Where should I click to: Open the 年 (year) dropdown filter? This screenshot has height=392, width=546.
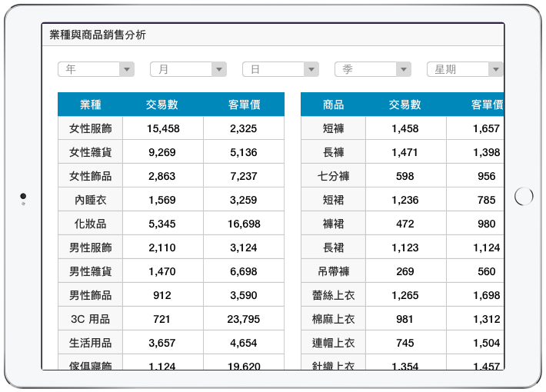pos(96,70)
